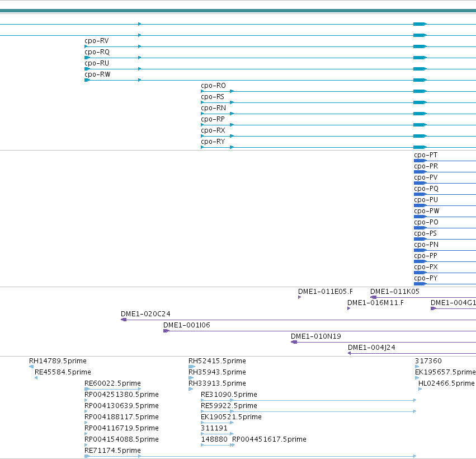Select the cpo-RQ transcript label
Image resolution: width=476 pixels, height=459 pixels.
[x=97, y=52]
